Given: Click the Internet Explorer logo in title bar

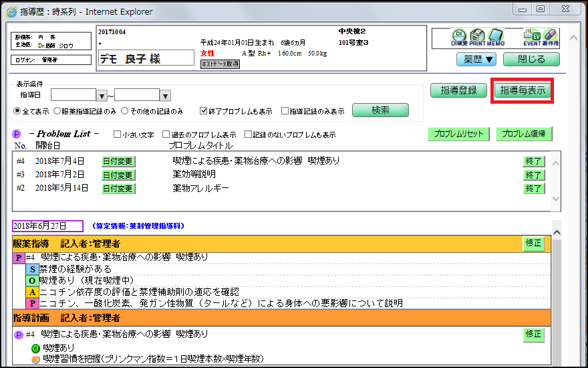Looking at the screenshot, I should (x=11, y=11).
